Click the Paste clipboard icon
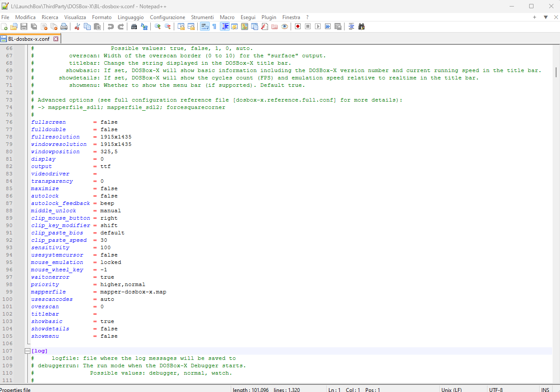The height and width of the screenshot is (392, 560). coord(97,26)
